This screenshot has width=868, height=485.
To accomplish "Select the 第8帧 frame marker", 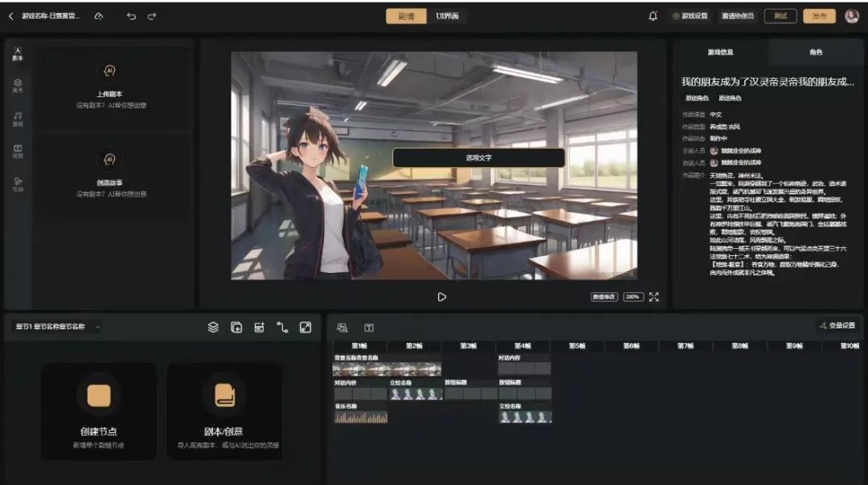I will 739,345.
